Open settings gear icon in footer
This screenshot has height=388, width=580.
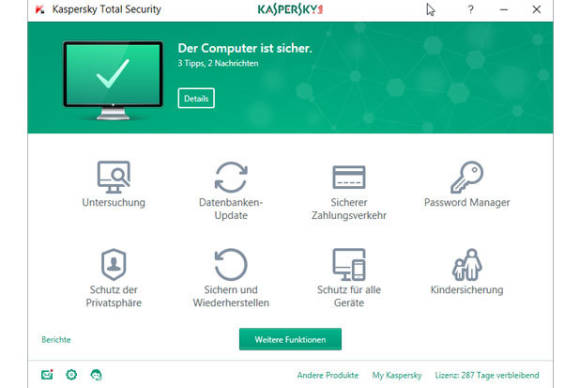pos(71,375)
